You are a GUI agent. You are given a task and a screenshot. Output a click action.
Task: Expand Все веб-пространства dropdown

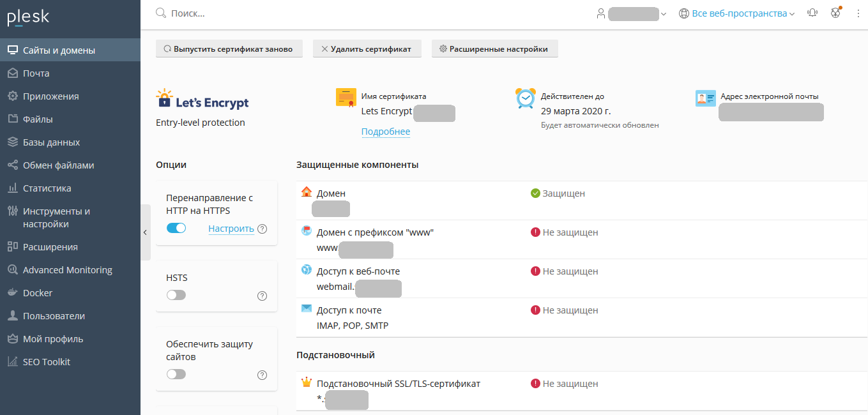(x=739, y=13)
